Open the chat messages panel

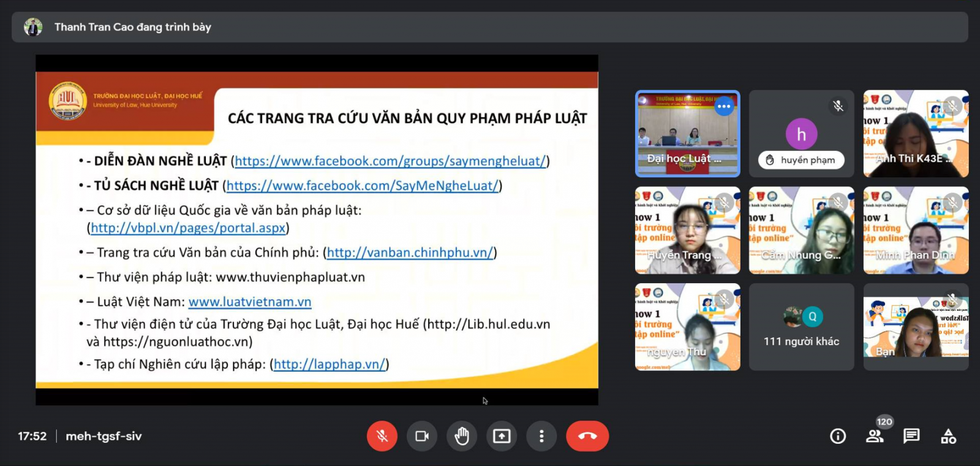[x=911, y=436]
